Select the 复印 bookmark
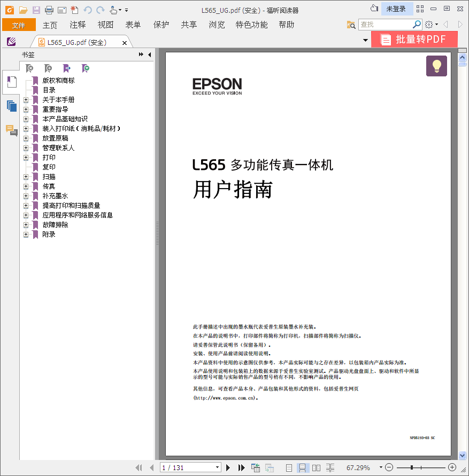469x476 pixels. [49, 167]
